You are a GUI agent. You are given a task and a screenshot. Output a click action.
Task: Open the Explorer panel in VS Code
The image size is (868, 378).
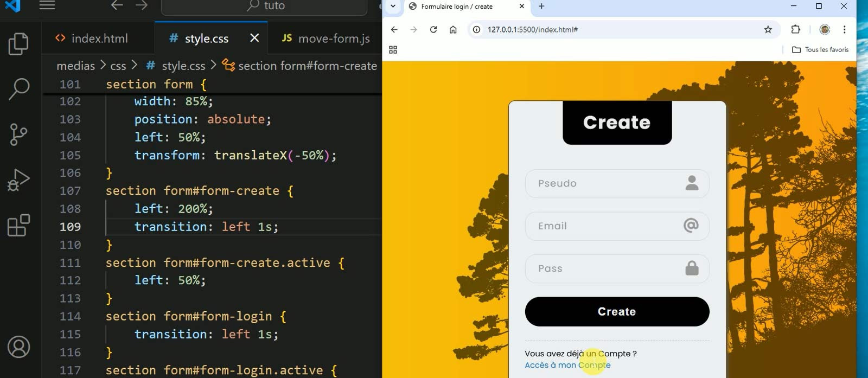click(x=18, y=44)
